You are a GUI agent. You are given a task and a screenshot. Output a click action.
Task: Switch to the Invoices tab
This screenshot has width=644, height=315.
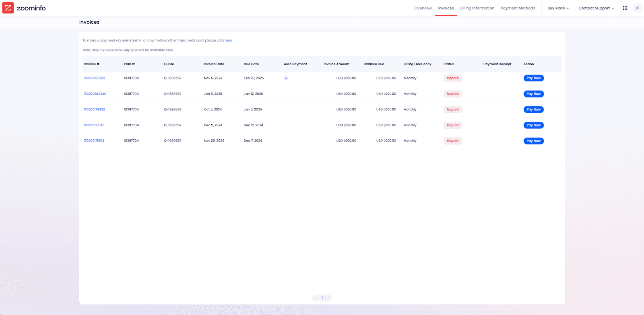click(x=446, y=8)
